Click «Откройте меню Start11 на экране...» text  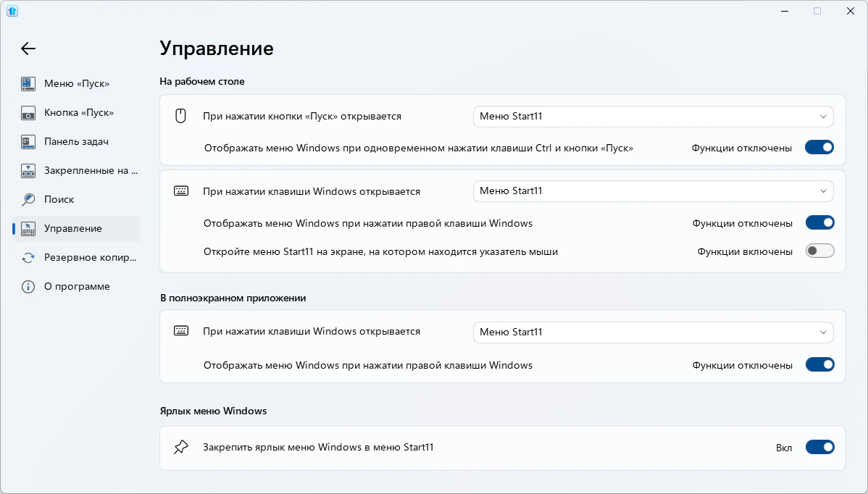381,251
